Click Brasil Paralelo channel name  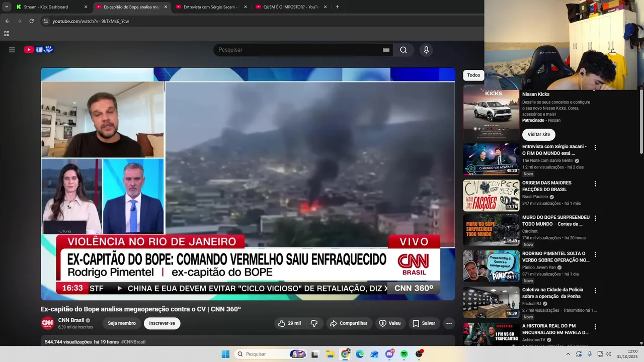tap(535, 197)
